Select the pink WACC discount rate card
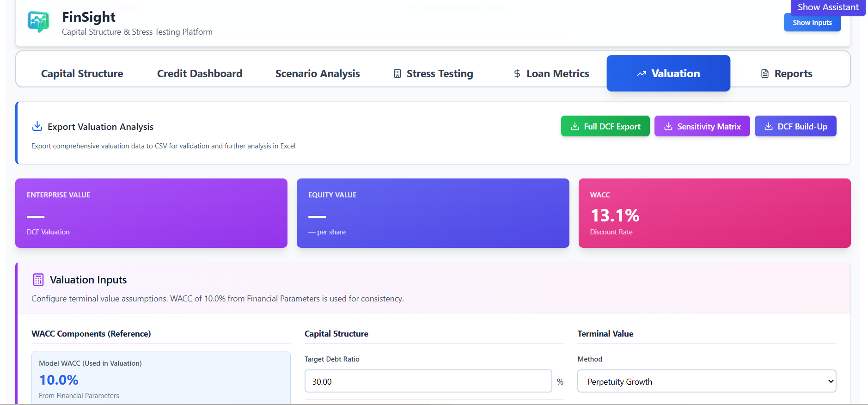 click(714, 213)
